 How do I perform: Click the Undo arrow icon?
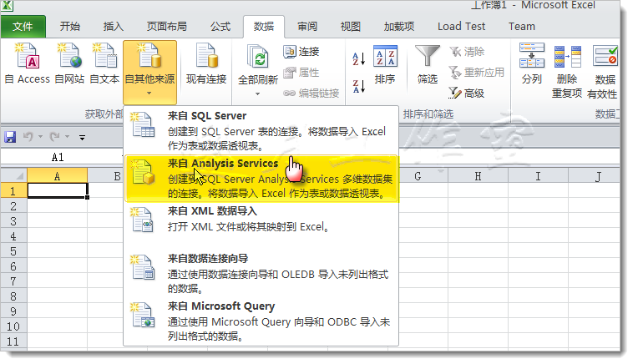click(x=28, y=137)
